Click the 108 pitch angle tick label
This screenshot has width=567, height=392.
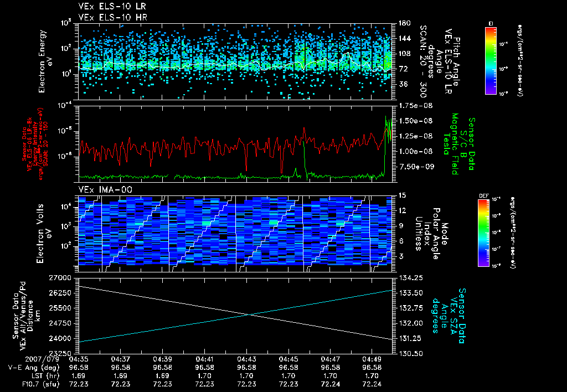point(405,54)
